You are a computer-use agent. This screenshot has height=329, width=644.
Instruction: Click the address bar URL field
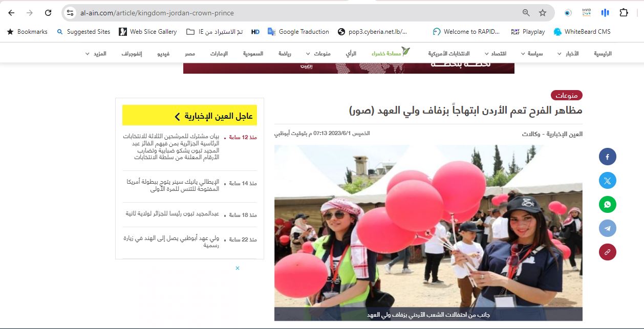(287, 13)
